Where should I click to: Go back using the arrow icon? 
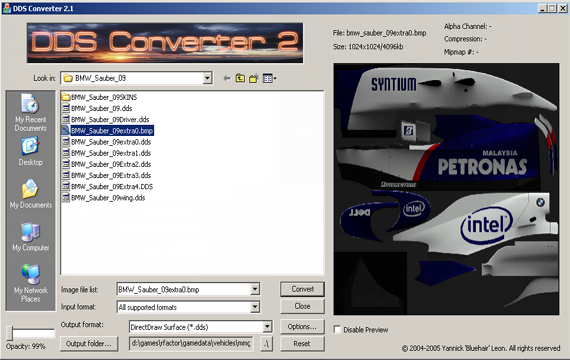tap(227, 78)
